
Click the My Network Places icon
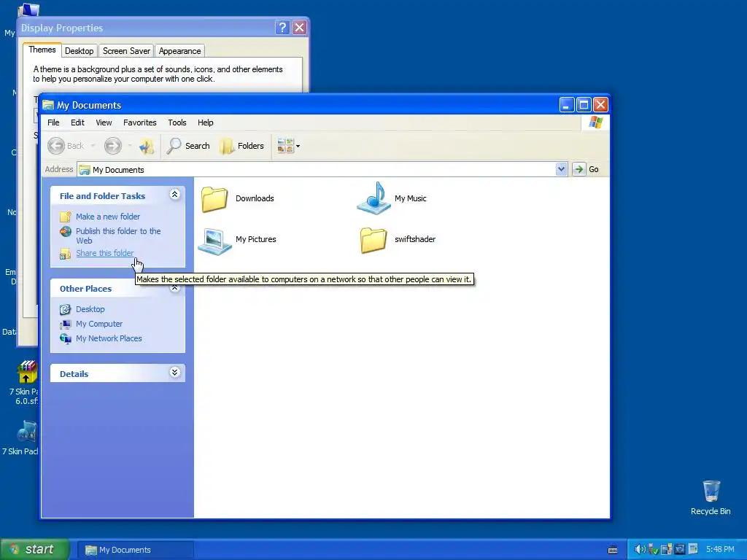(65, 338)
